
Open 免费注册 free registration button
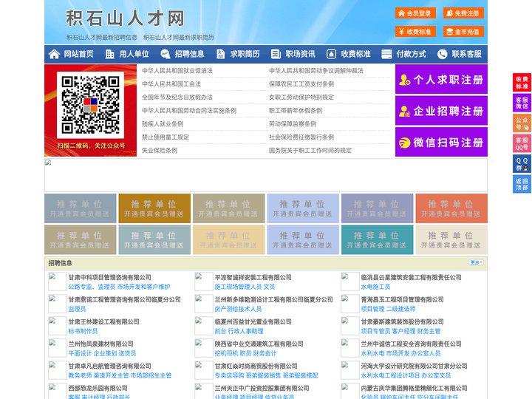click(x=463, y=13)
